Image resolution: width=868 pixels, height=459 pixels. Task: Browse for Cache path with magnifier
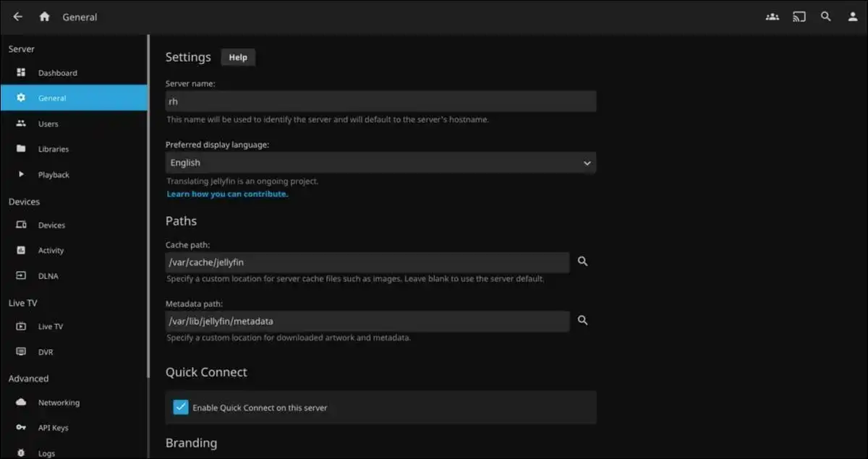[583, 262]
